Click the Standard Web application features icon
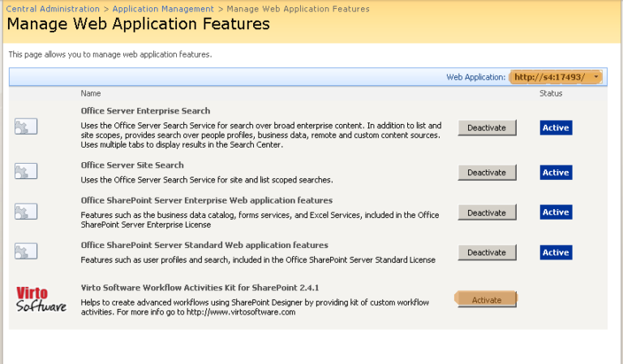This screenshot has height=364, width=623. [x=26, y=251]
